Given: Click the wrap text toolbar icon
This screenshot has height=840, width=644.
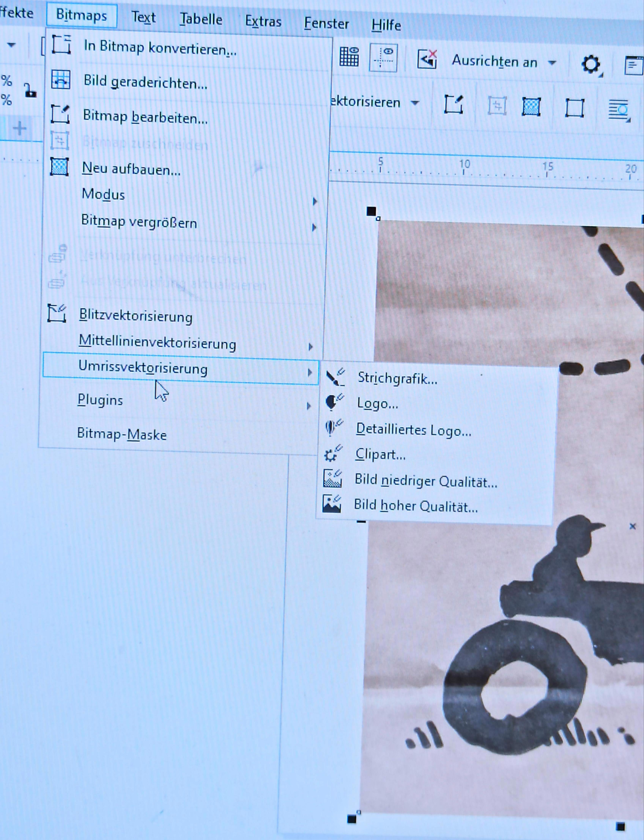Looking at the screenshot, I should tap(619, 110).
